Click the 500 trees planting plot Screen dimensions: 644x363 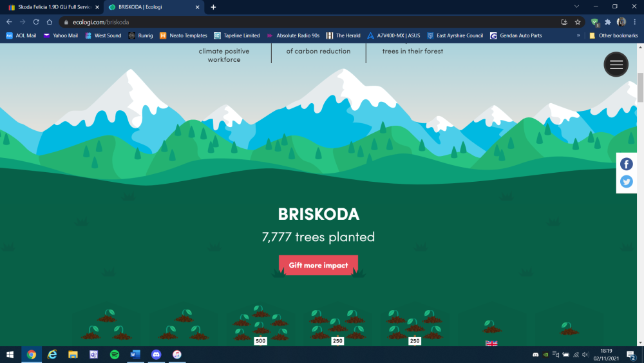(260, 325)
